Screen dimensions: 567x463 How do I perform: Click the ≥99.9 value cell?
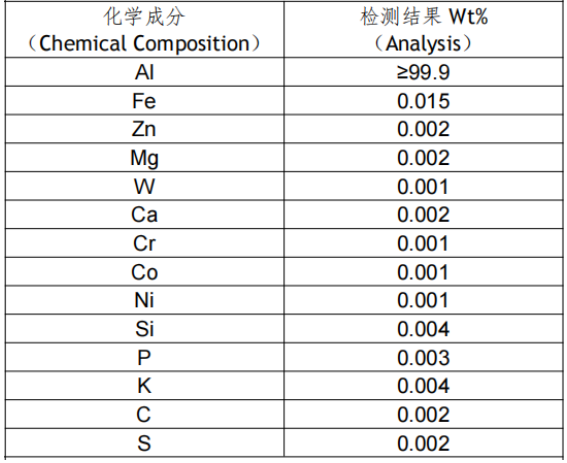423,72
